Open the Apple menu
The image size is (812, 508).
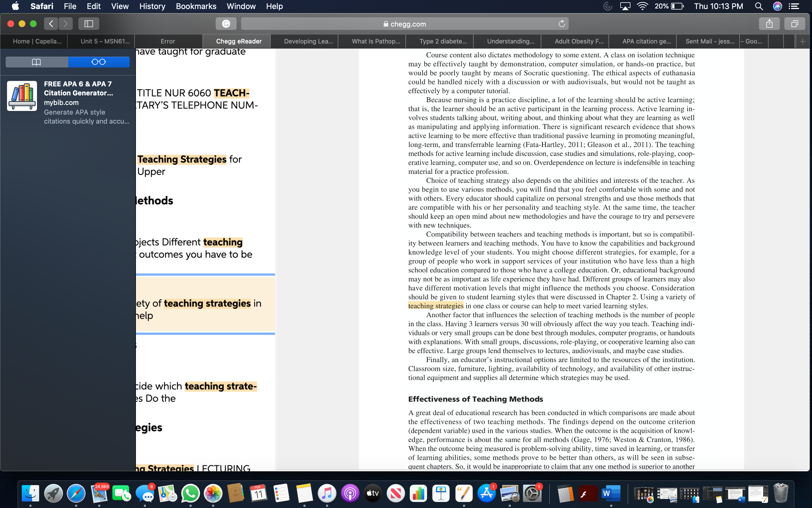(x=16, y=6)
